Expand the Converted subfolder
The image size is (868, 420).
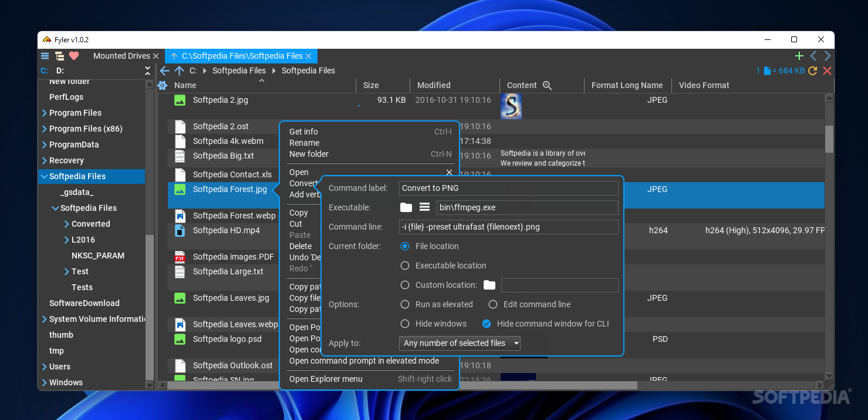66,224
